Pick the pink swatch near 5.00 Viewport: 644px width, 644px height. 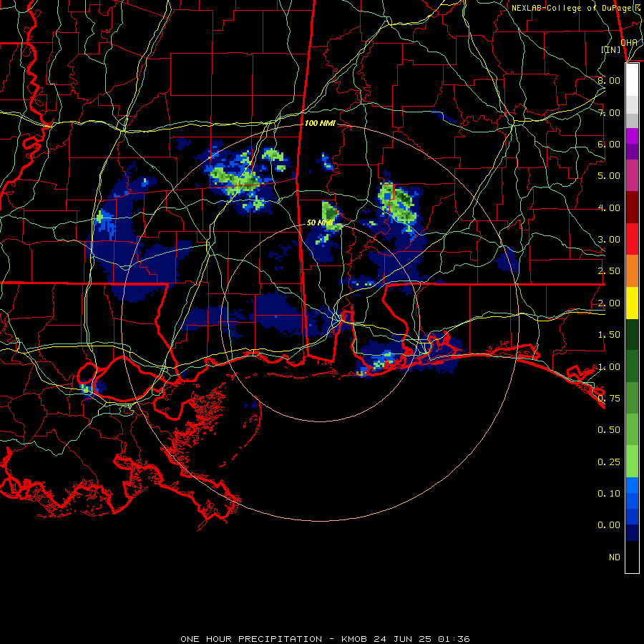(632, 175)
